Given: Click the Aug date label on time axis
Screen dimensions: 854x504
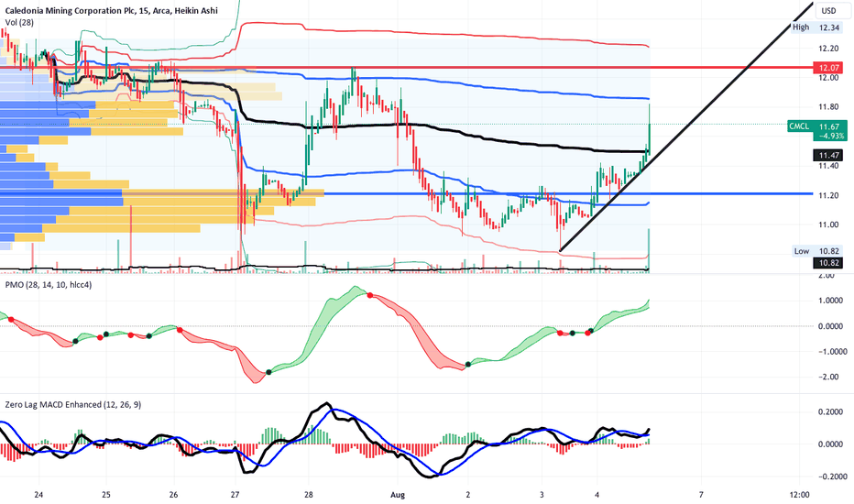Looking at the screenshot, I should 398,495.
